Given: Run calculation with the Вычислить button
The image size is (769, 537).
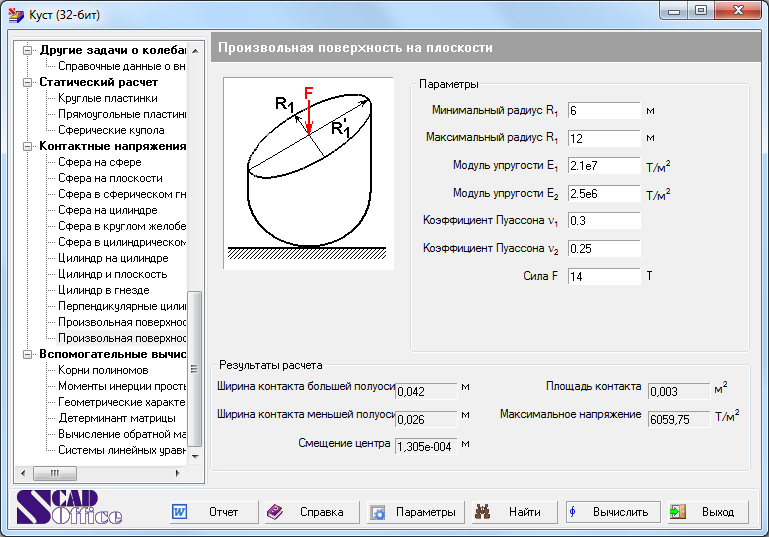Looking at the screenshot, I should [612, 512].
